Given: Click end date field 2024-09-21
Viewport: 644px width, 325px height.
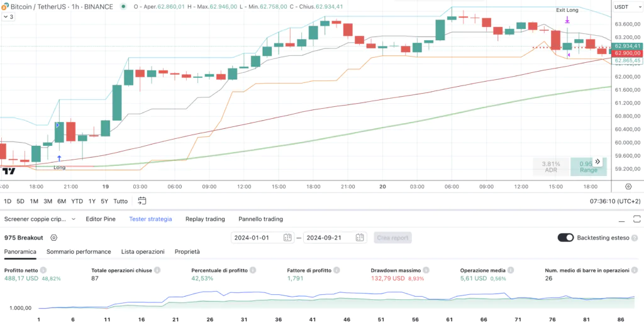Looking at the screenshot, I should pyautogui.click(x=335, y=238).
